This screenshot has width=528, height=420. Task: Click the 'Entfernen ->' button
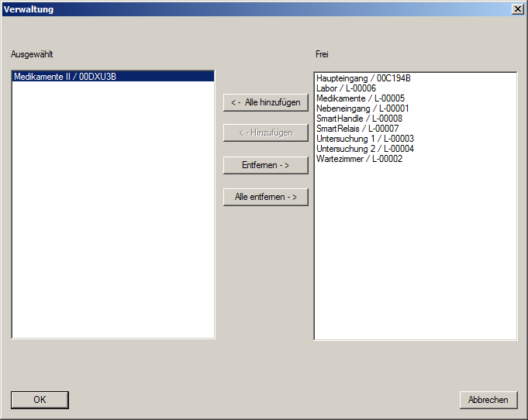(x=266, y=166)
